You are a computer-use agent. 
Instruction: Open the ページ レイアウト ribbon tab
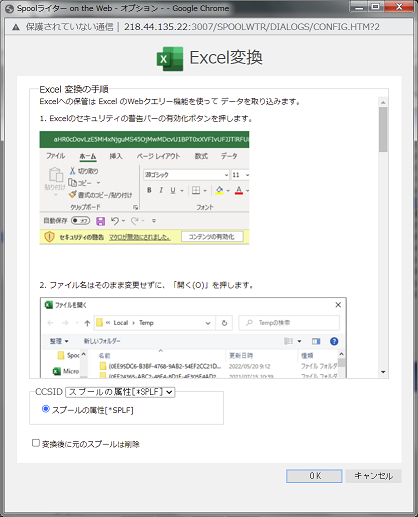click(x=158, y=156)
